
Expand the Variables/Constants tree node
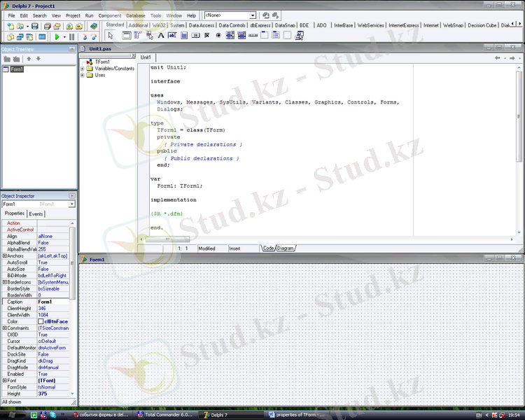pos(83,69)
